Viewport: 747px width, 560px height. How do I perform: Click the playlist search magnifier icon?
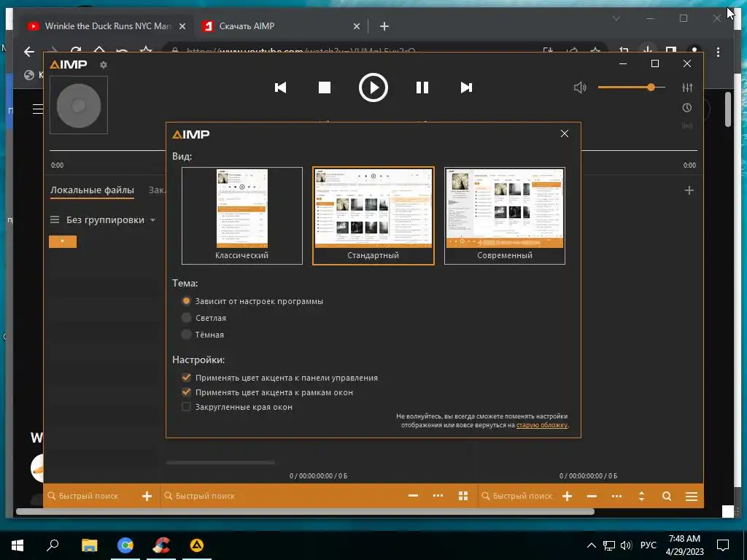[667, 496]
